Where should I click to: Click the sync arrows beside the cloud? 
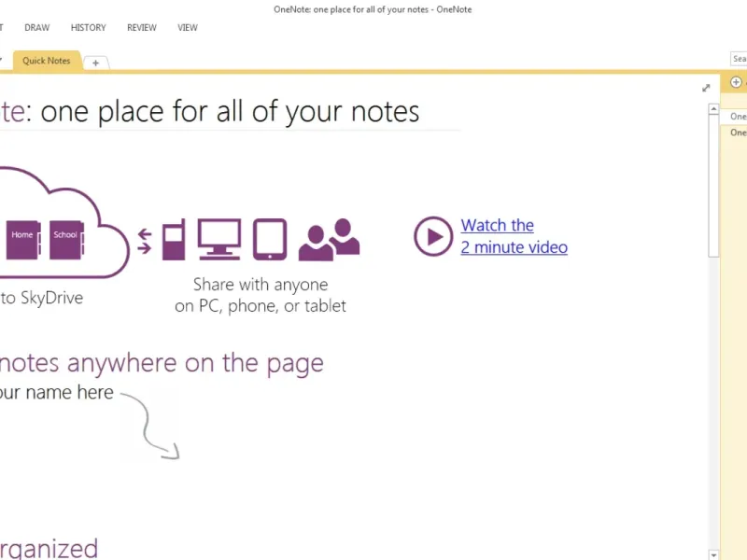[145, 241]
